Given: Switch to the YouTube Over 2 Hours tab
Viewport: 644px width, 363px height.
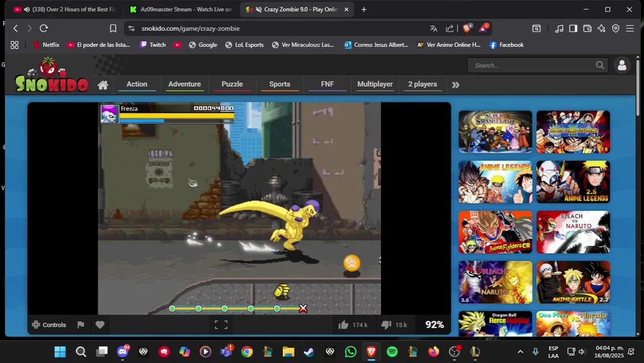Looking at the screenshot, I should point(65,9).
